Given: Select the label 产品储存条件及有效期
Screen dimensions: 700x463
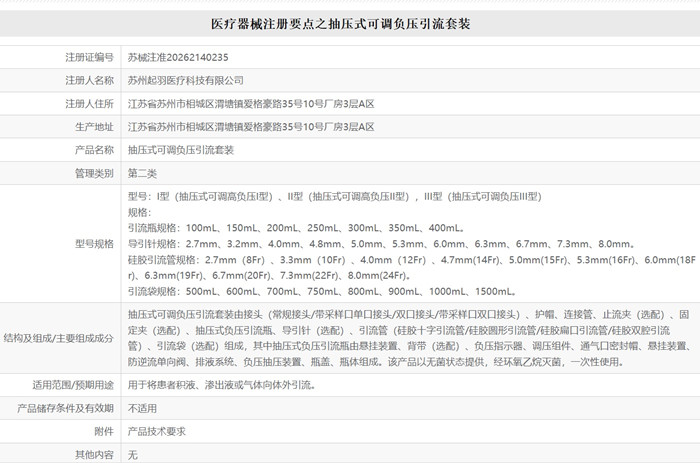Looking at the screenshot, I should click(66, 408).
